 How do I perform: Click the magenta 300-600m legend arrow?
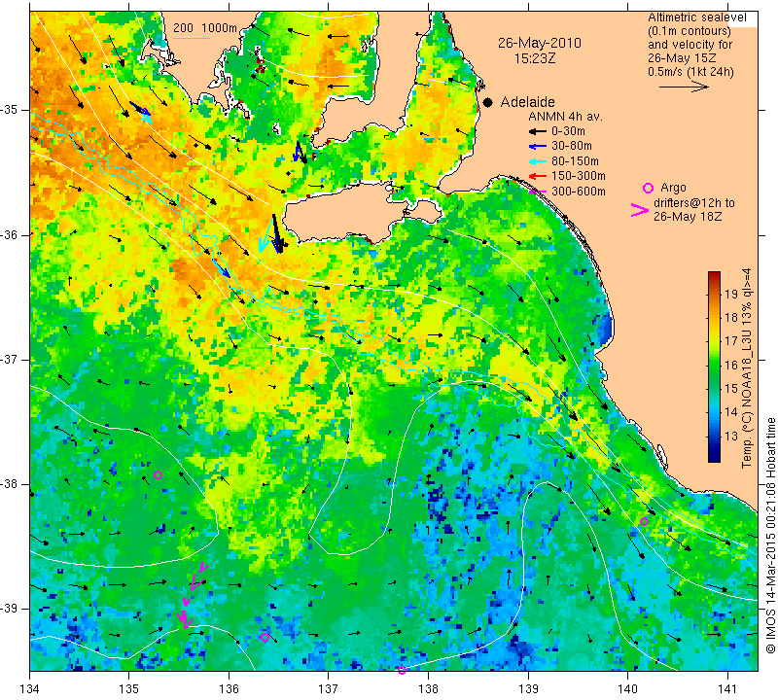pos(538,192)
